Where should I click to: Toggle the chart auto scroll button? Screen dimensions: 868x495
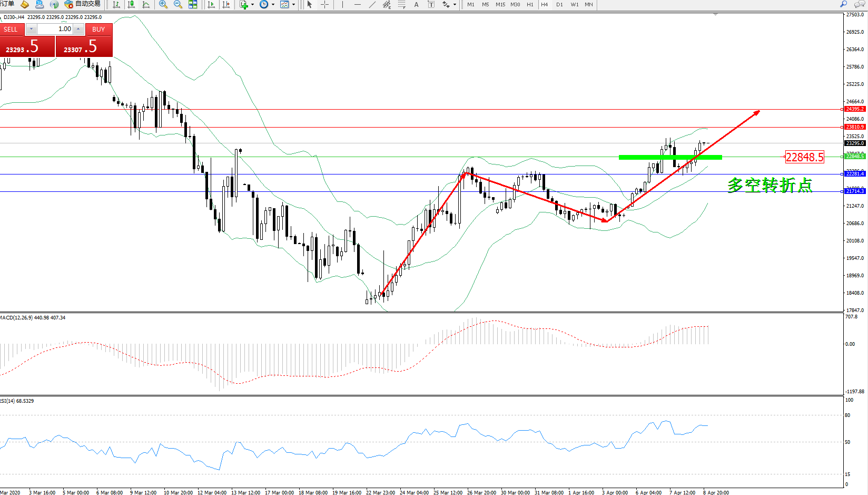pos(211,4)
